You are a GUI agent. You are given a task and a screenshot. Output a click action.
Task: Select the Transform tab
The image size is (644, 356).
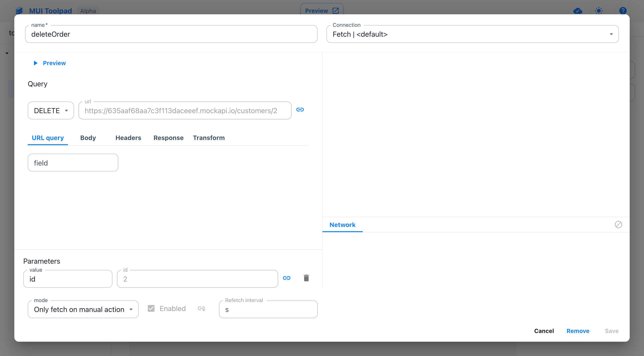pyautogui.click(x=209, y=138)
